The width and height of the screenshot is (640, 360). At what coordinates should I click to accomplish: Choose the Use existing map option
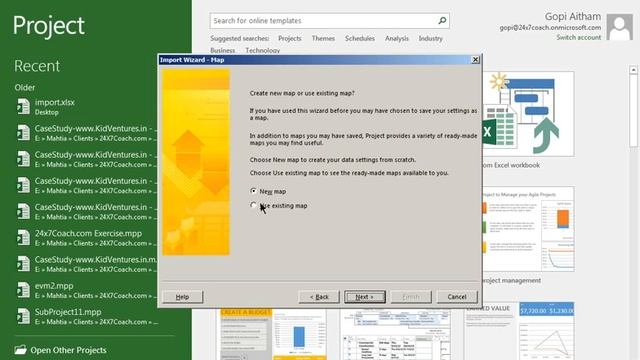253,205
